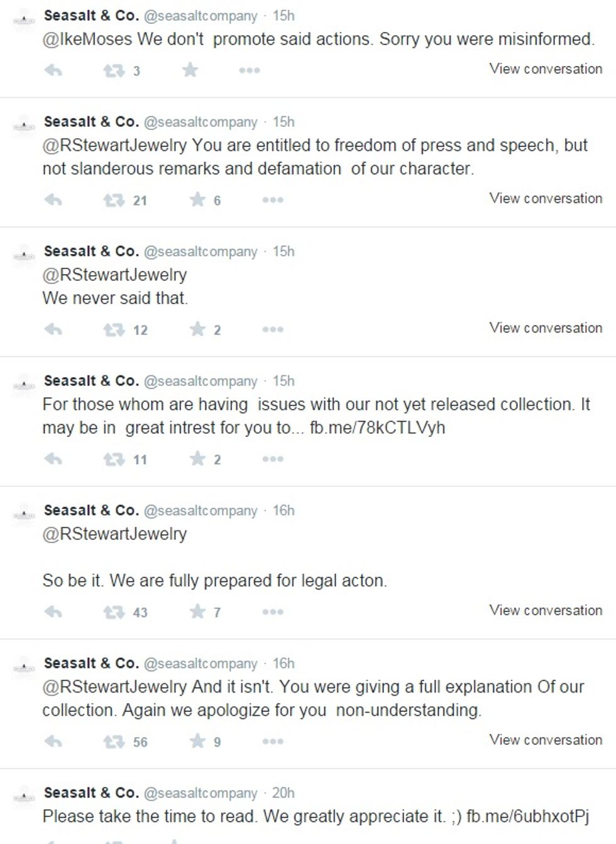This screenshot has height=844, width=616.
Task: Open @IkeMoses profile mention
Action: click(x=87, y=39)
